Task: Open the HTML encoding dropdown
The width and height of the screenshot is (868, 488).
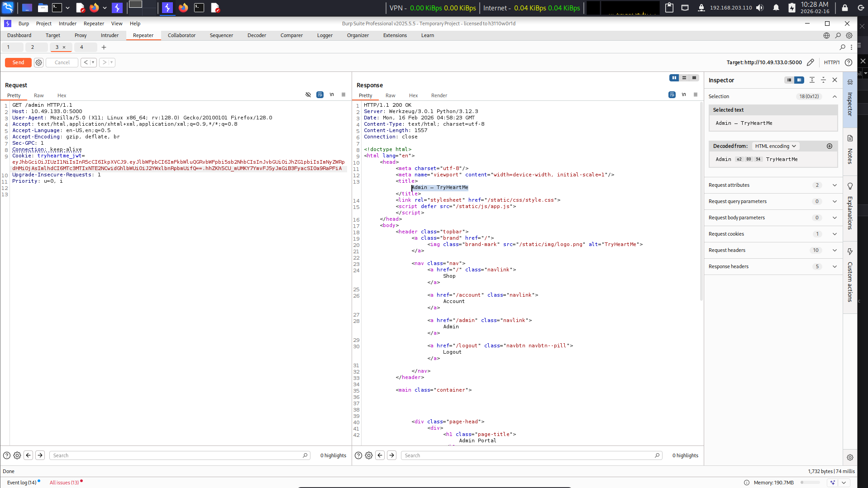Action: 776,146
